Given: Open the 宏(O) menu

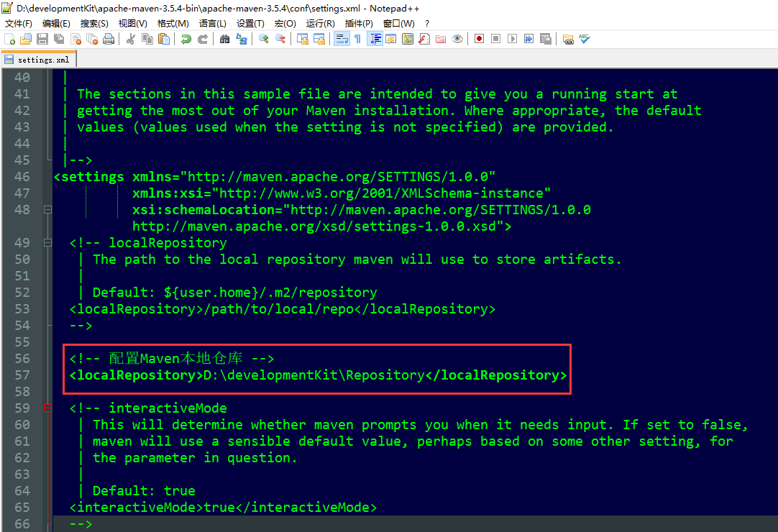Looking at the screenshot, I should pos(285,23).
